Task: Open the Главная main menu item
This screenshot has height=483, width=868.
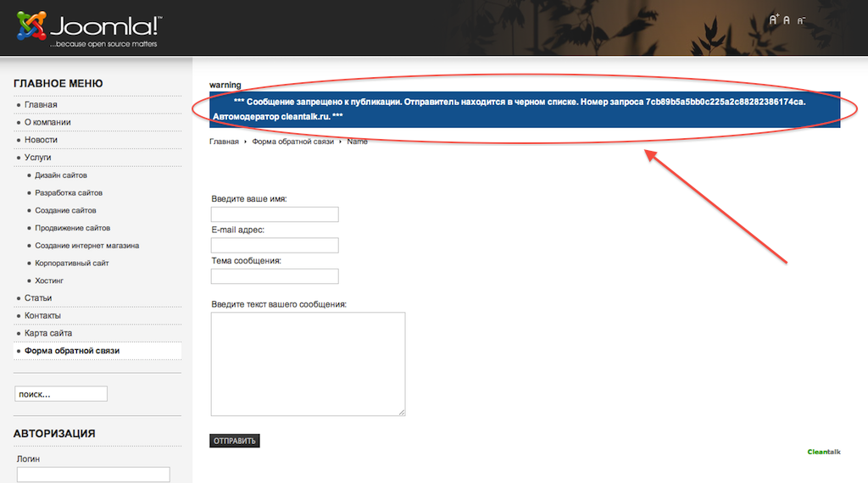Action: coord(41,105)
